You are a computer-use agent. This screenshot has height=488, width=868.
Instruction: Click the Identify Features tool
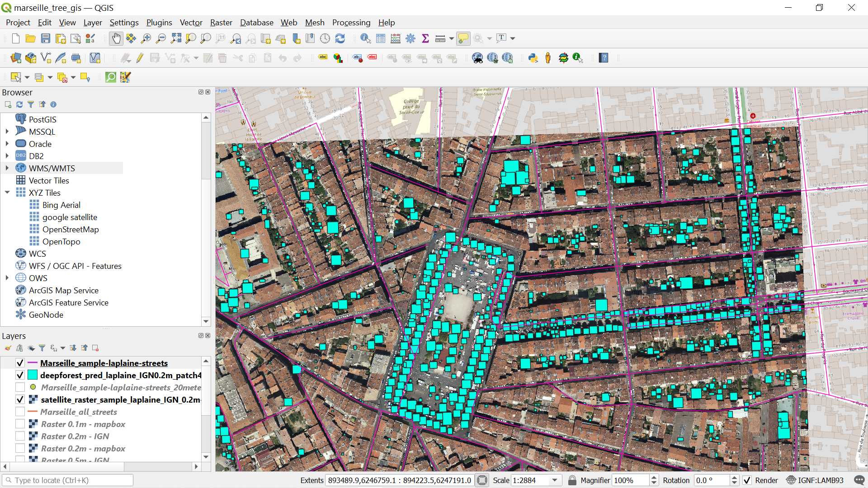click(365, 38)
